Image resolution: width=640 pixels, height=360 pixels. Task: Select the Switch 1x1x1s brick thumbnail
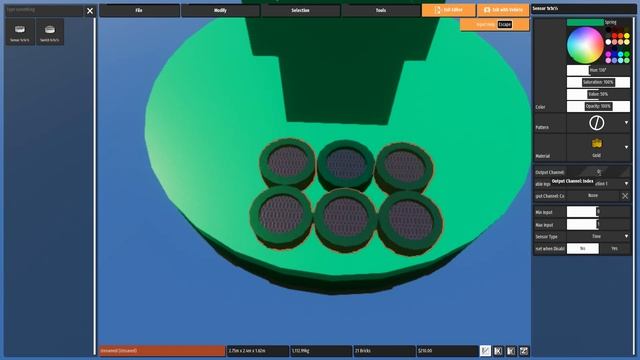pos(50,32)
